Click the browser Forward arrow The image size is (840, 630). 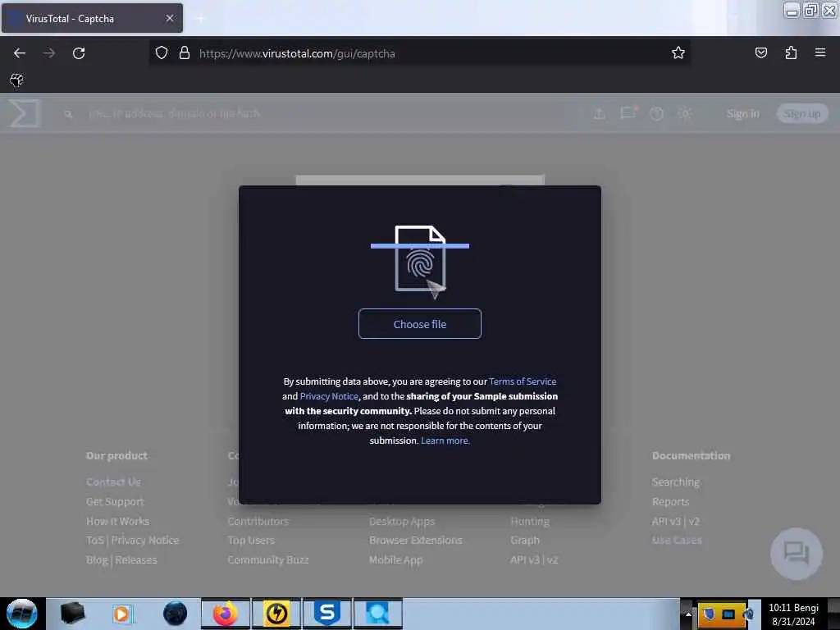[x=49, y=53]
